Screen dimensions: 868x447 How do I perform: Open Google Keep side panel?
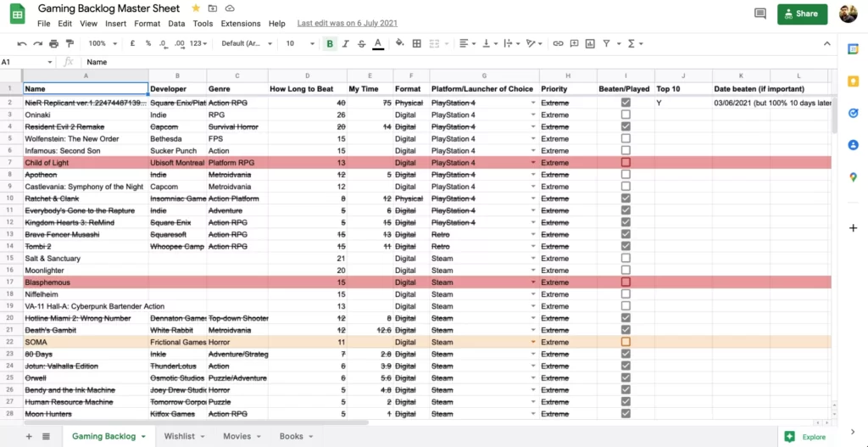(853, 81)
